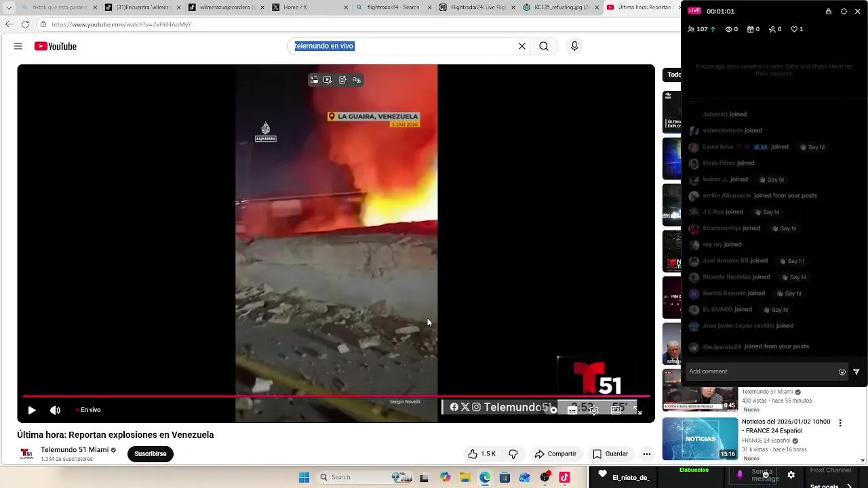Open the 0:45 Telemundo suggested video thumbnail

point(700,390)
